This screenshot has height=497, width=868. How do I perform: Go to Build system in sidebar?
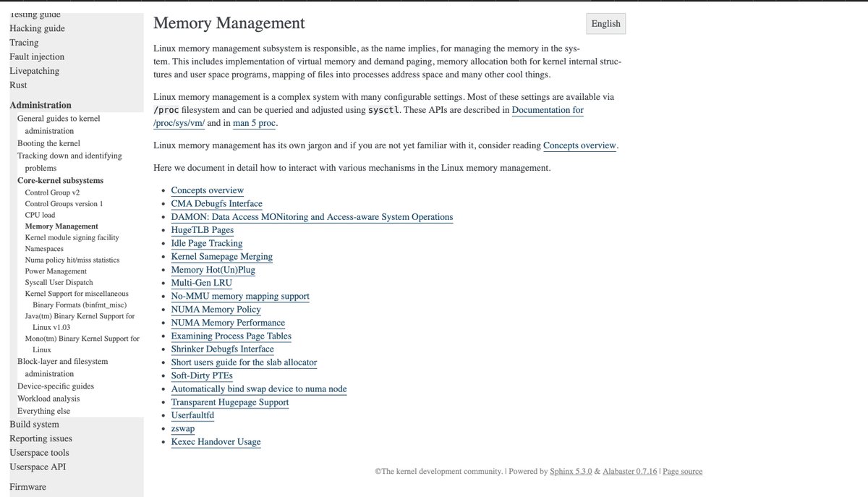pyautogui.click(x=34, y=425)
